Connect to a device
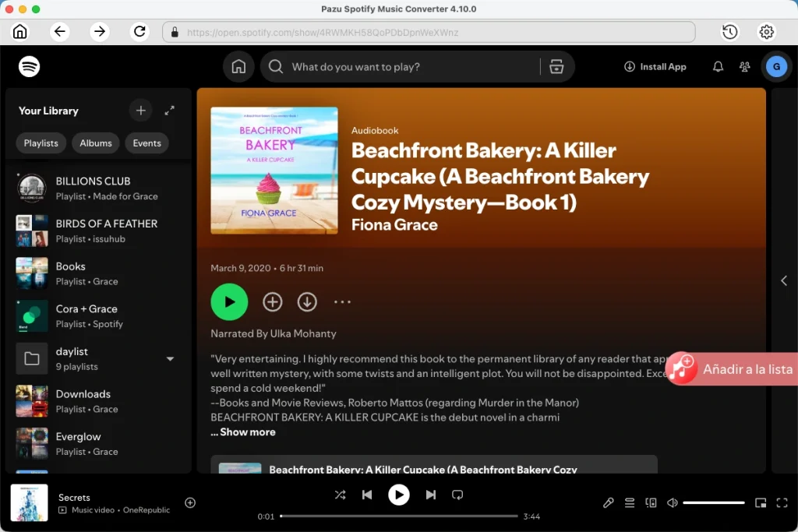The image size is (798, 532). (651, 502)
